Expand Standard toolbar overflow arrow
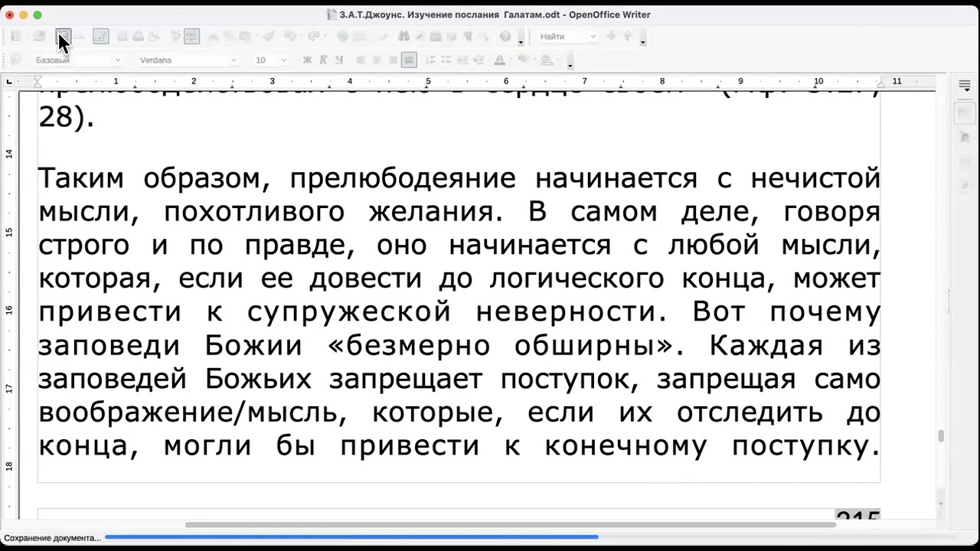Viewport: 980px width, 551px height. 521,37
